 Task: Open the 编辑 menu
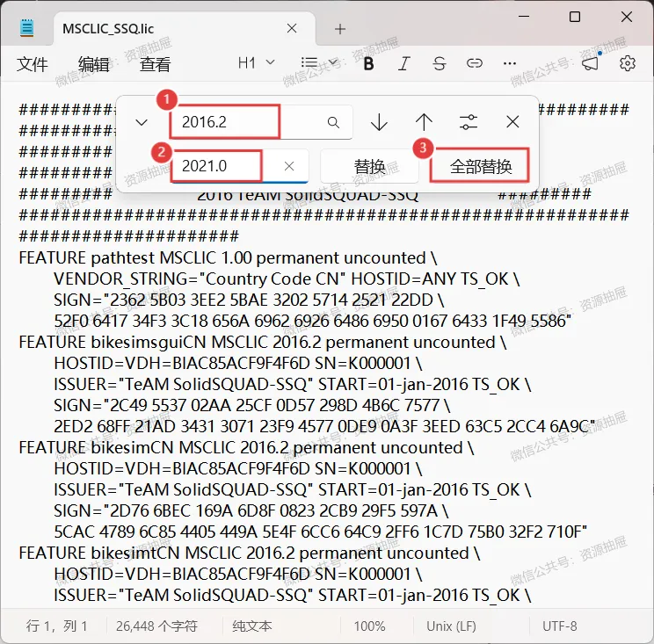pyautogui.click(x=94, y=64)
